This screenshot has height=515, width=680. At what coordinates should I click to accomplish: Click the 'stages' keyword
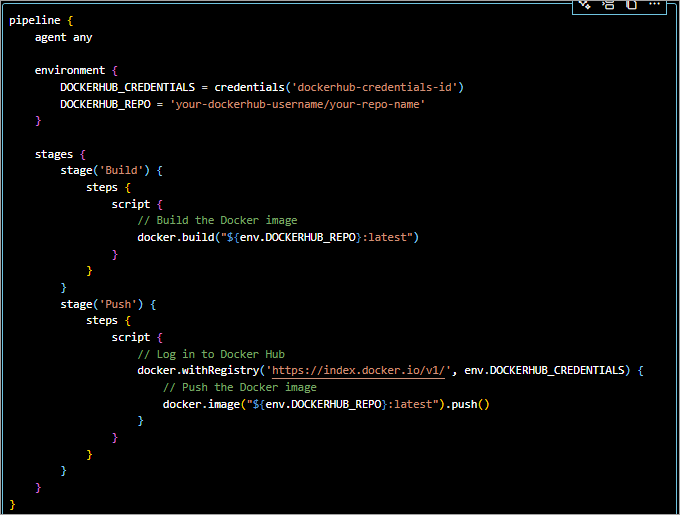tap(54, 154)
